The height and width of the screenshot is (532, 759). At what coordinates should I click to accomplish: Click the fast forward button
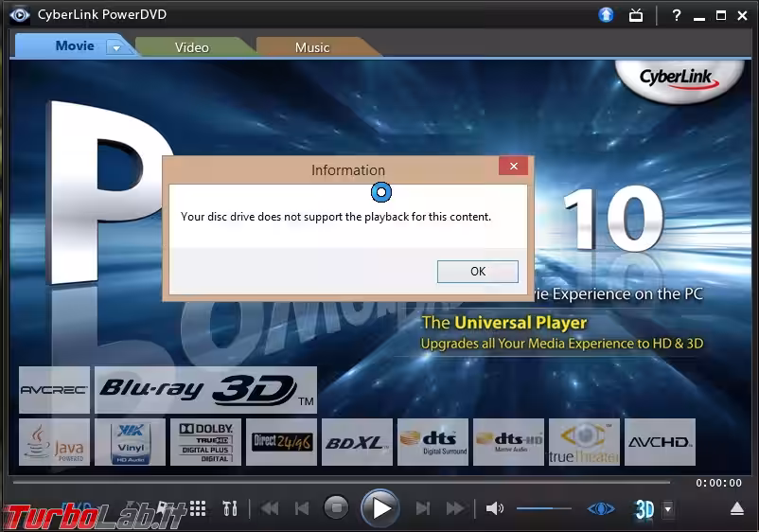[x=455, y=508]
